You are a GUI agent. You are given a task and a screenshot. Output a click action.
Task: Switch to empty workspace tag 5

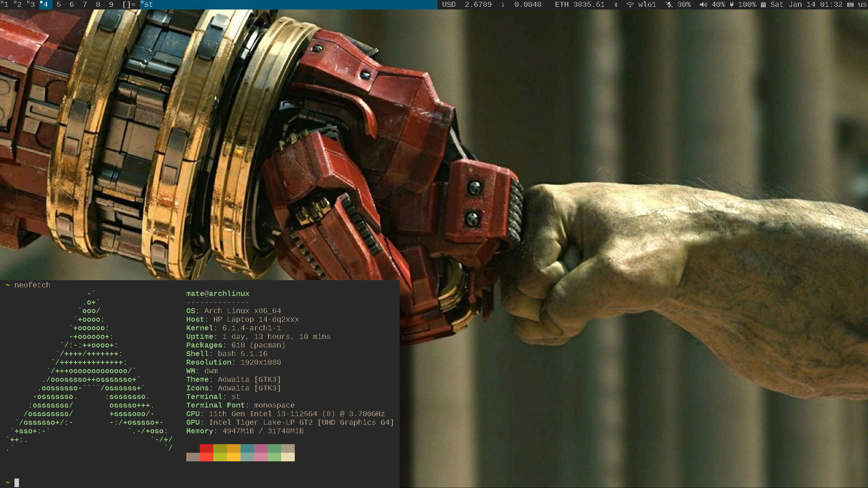59,5
